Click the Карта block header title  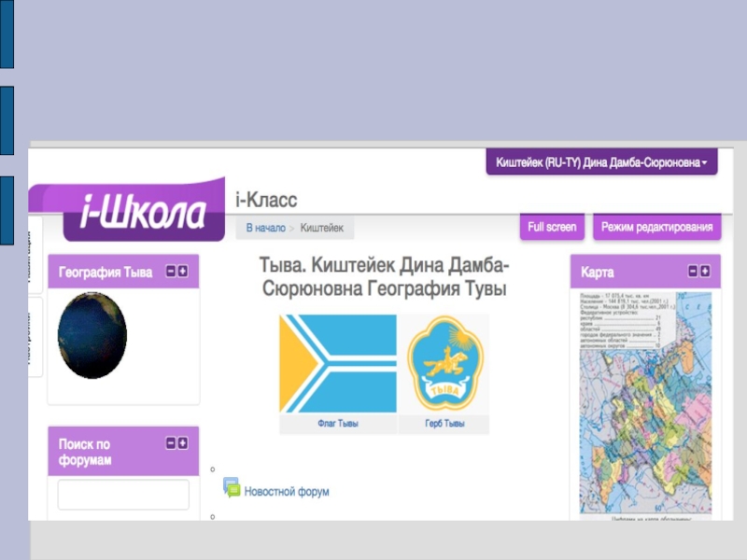click(x=597, y=273)
